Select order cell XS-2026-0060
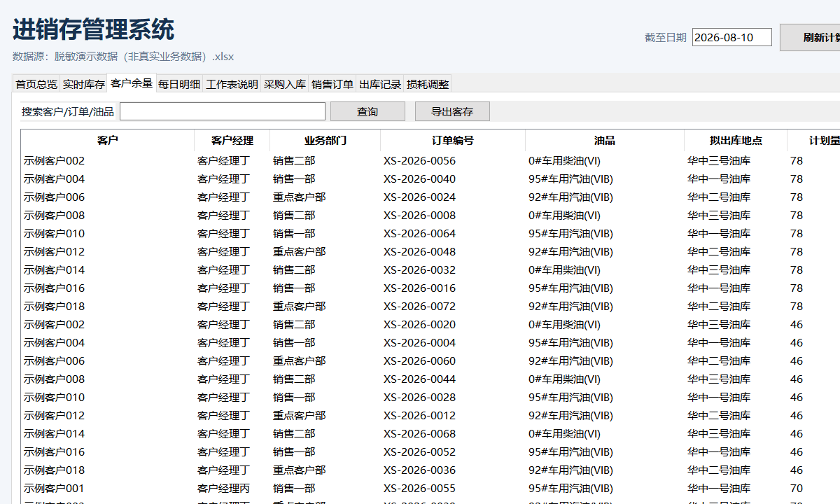The image size is (840, 504). coord(419,360)
